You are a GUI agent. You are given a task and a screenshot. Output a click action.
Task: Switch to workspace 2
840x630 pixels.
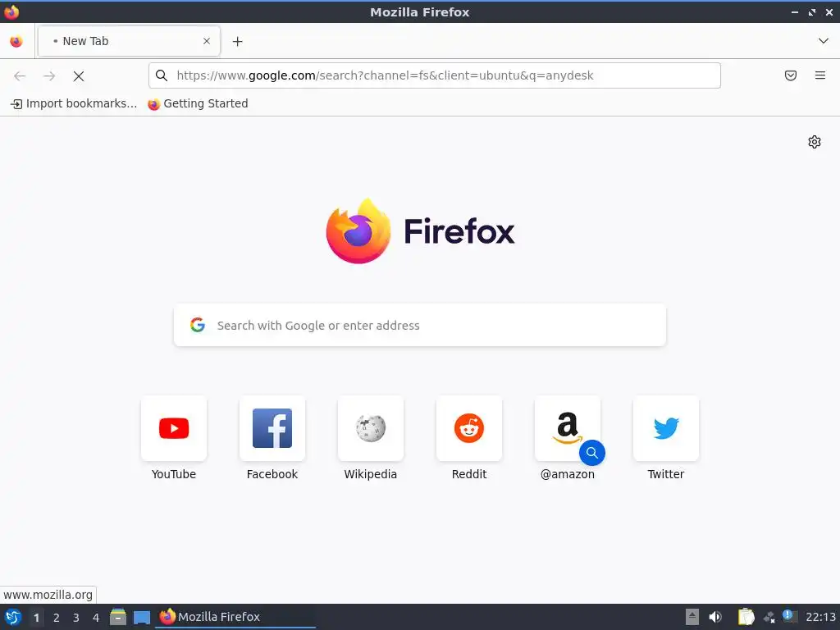pyautogui.click(x=57, y=618)
